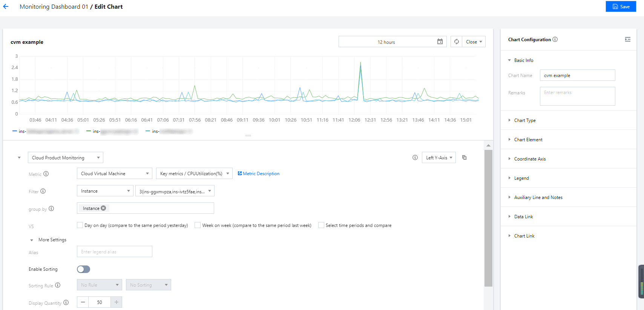
Task: Open the Left Y-Axis dropdown
Action: 439,157
